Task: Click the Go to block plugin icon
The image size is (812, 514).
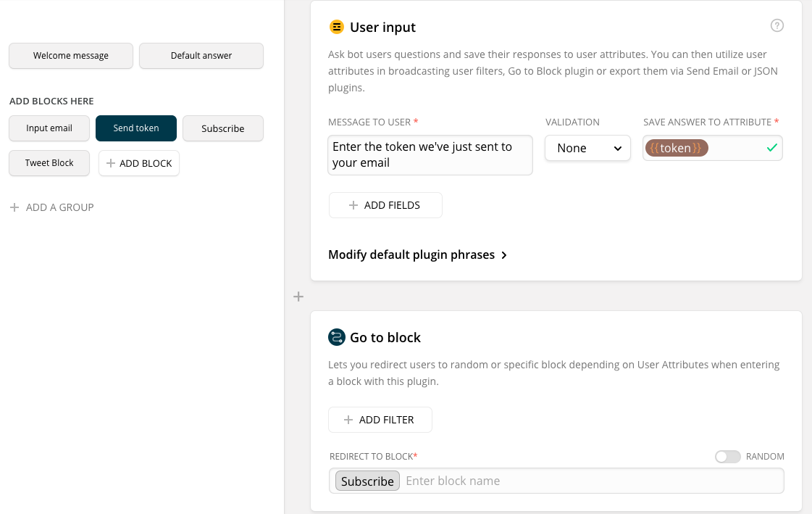Action: (336, 337)
